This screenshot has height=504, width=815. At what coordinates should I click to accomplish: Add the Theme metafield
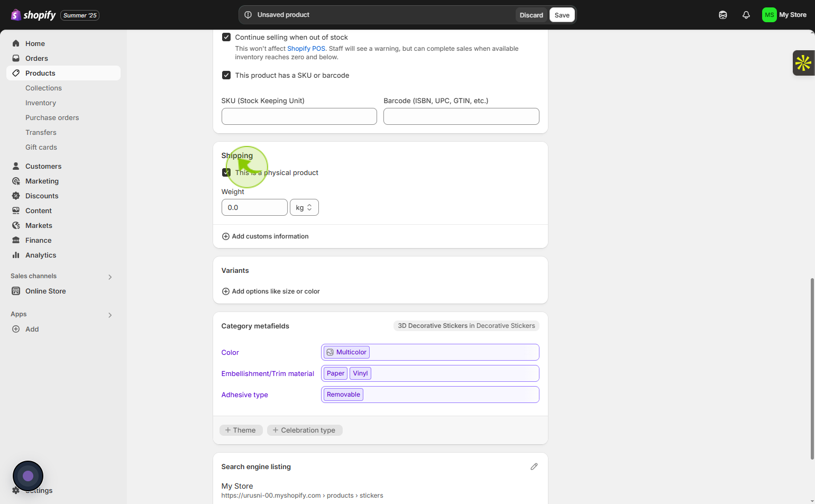(241, 430)
